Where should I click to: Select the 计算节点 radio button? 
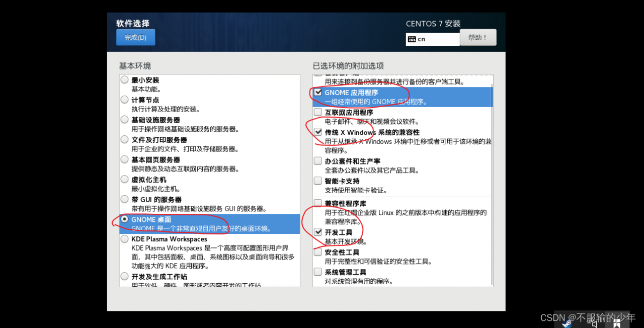tap(125, 100)
